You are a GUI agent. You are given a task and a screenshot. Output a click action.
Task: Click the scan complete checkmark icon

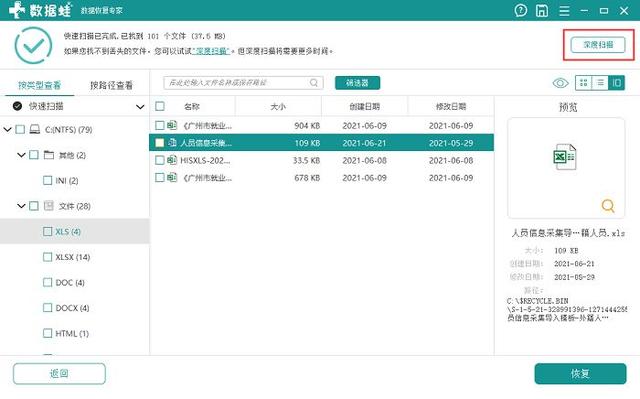(33, 45)
